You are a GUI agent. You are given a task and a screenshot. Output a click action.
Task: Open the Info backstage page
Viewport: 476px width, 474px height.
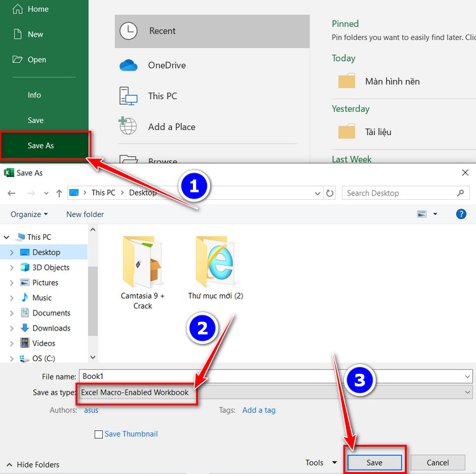tap(34, 95)
